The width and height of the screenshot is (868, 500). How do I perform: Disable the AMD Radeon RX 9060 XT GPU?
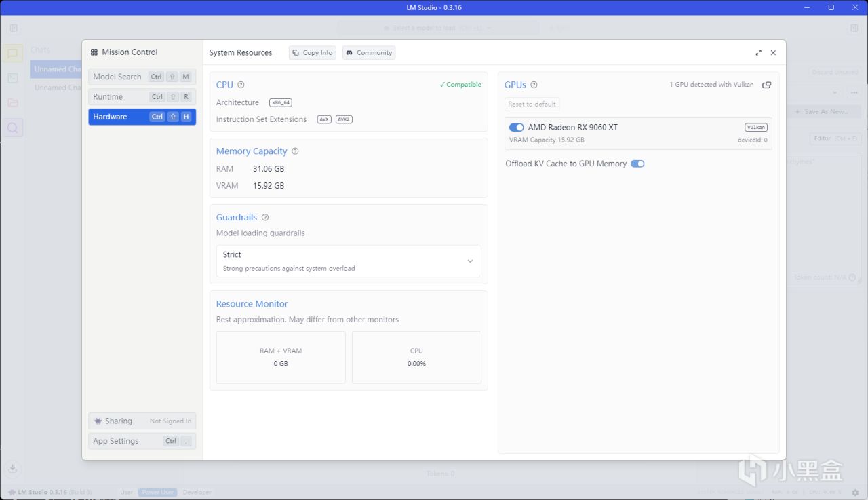[x=517, y=128]
